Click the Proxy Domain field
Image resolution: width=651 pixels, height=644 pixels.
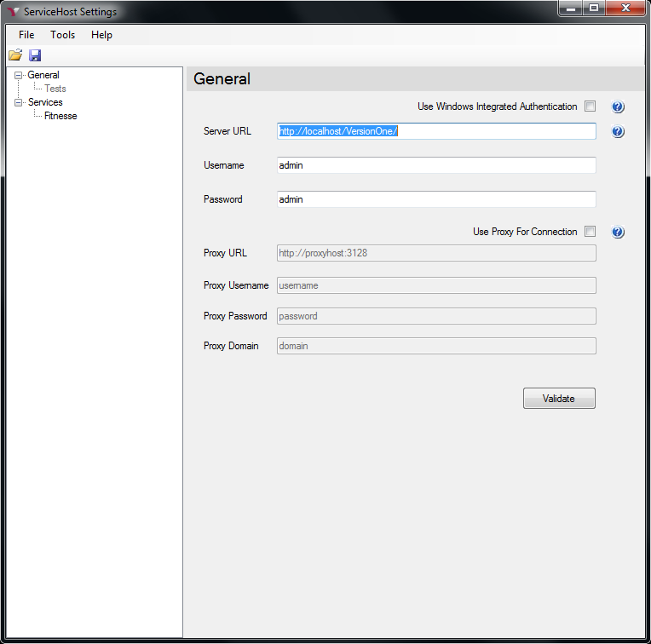(436, 346)
